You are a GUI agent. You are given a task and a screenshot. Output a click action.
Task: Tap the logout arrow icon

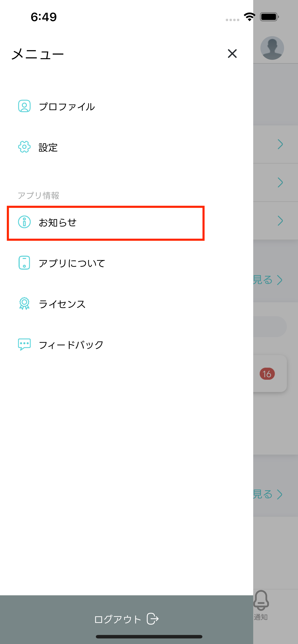point(153,619)
